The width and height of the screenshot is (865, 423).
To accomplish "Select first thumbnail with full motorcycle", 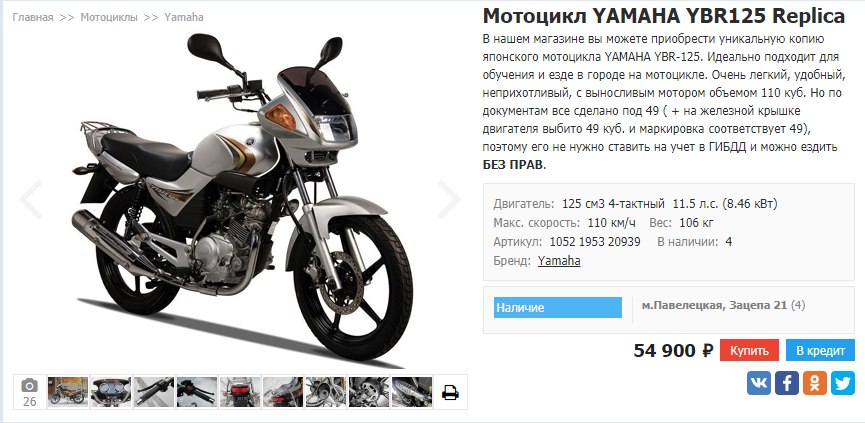I will (x=68, y=392).
